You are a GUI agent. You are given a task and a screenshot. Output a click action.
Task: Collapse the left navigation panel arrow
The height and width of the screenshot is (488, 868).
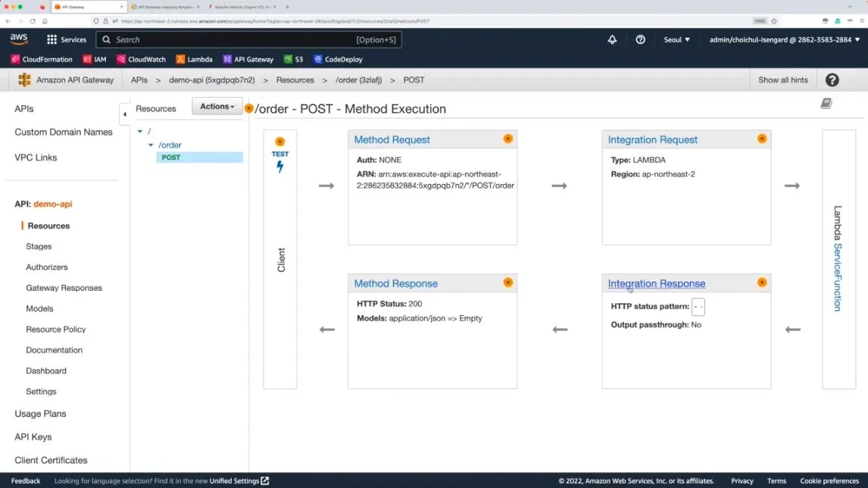pos(125,114)
